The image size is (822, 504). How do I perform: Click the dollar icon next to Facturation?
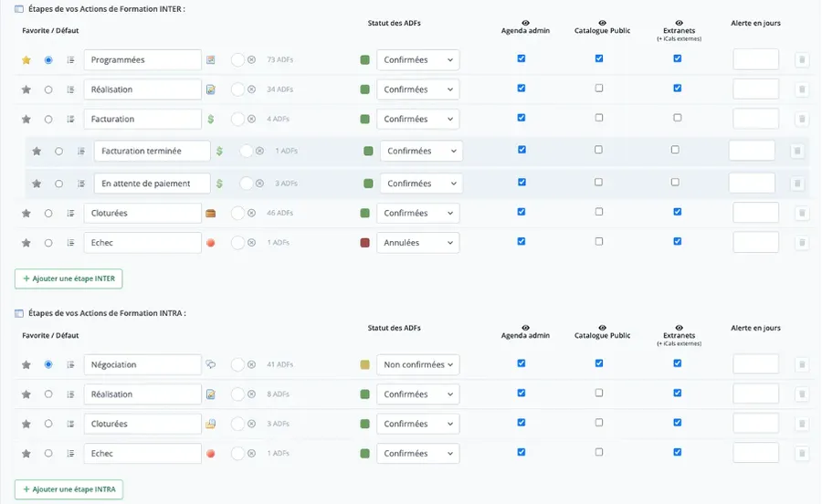(211, 120)
